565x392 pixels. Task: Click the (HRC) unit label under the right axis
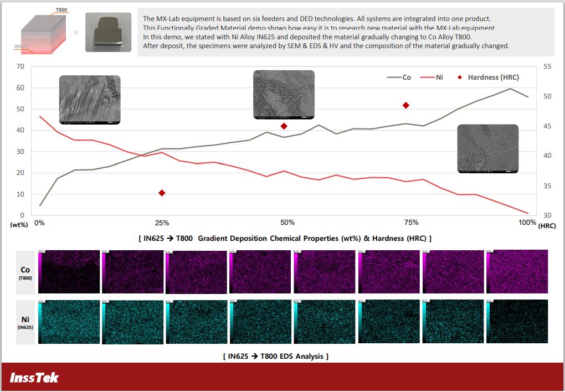click(x=547, y=226)
